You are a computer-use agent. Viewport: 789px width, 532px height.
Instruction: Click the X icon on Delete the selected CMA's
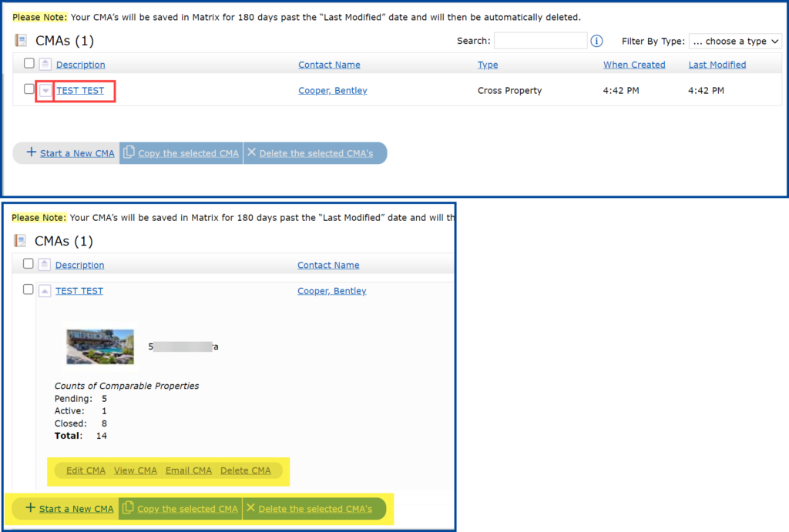[x=250, y=153]
